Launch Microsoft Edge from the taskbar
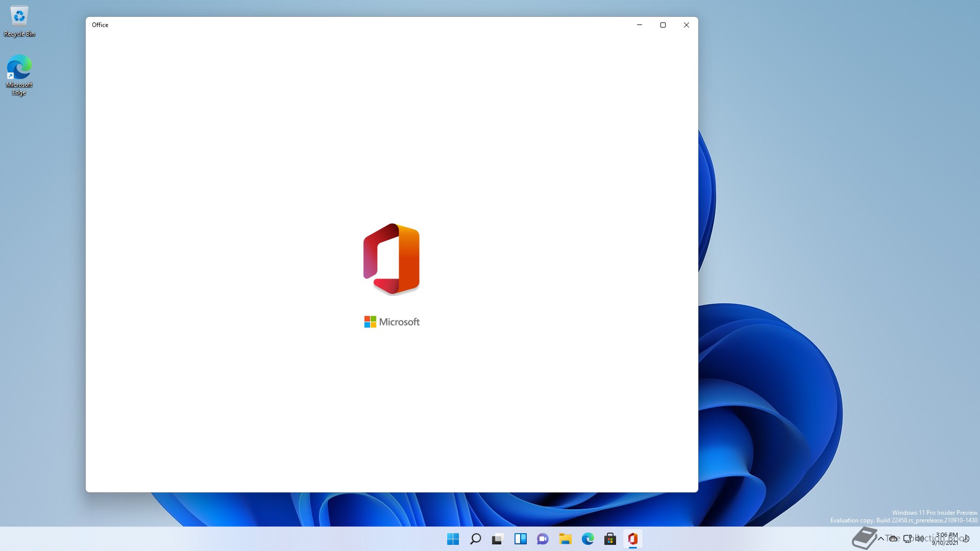 pos(587,539)
